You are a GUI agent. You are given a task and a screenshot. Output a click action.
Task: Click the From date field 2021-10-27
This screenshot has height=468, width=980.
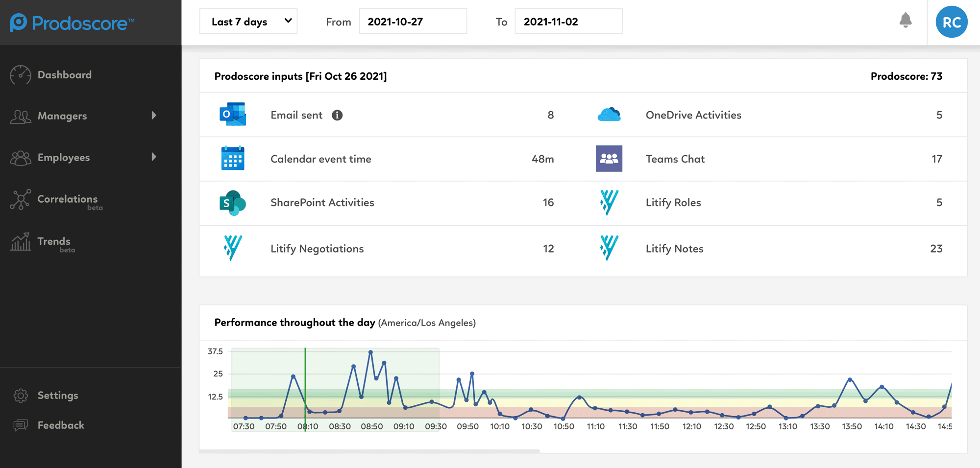(413, 22)
